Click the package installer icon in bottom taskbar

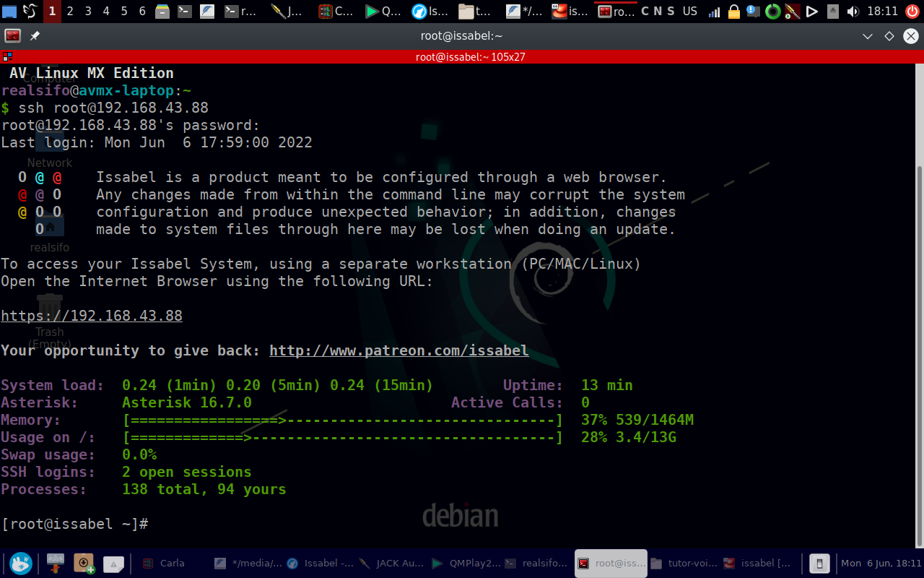(x=56, y=564)
